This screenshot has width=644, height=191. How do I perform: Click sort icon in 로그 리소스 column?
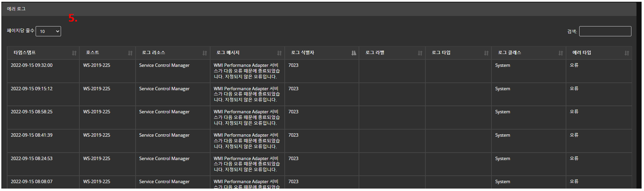(205, 53)
